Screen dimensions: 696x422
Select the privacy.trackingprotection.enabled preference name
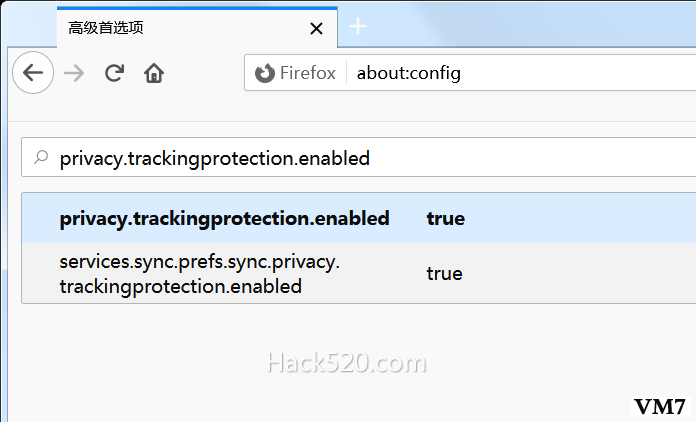click(224, 218)
